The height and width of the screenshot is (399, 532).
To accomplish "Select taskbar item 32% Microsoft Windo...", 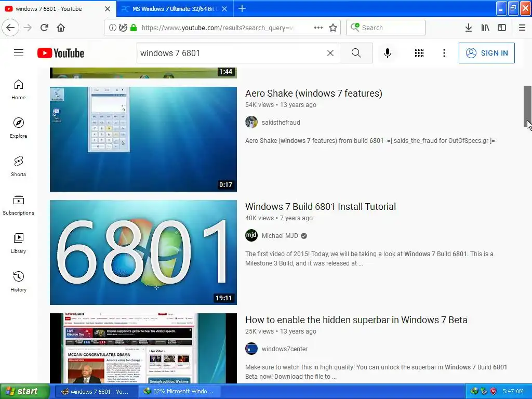I will (x=180, y=392).
